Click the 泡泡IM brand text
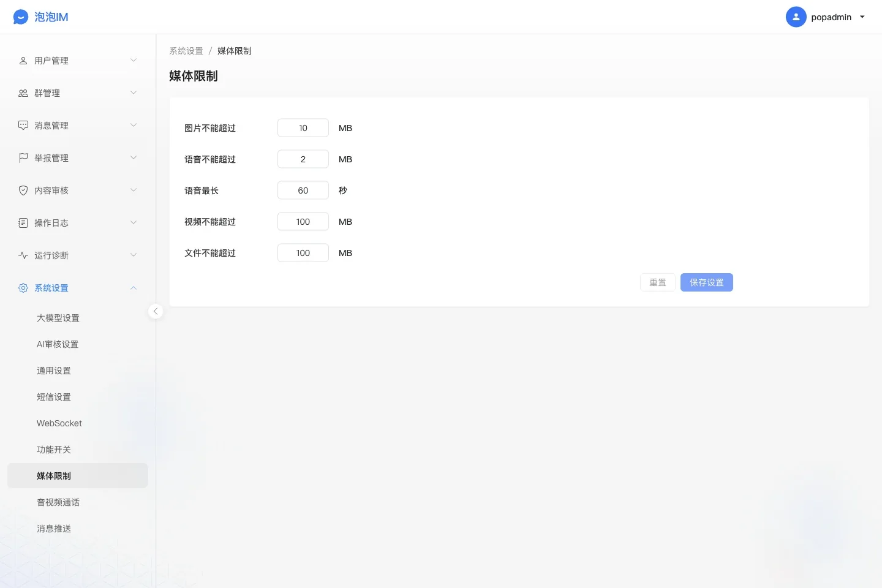 51,17
